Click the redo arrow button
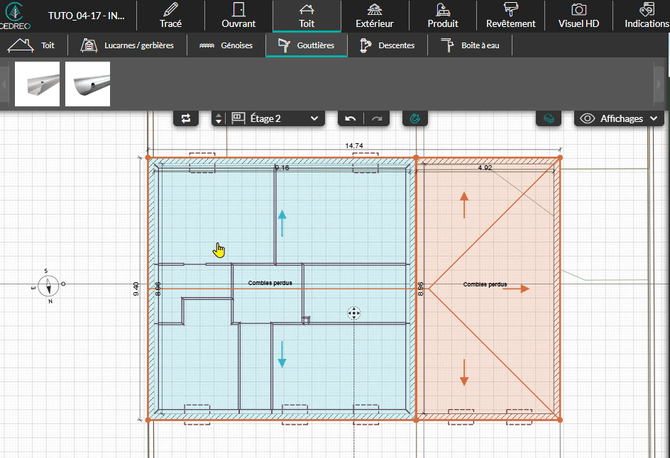 click(377, 118)
